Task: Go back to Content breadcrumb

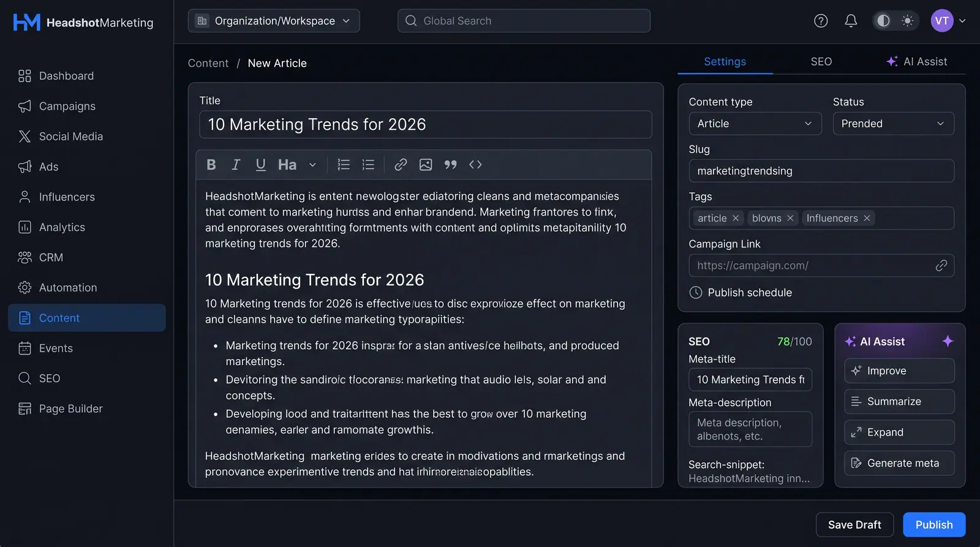Action: pyautogui.click(x=208, y=63)
